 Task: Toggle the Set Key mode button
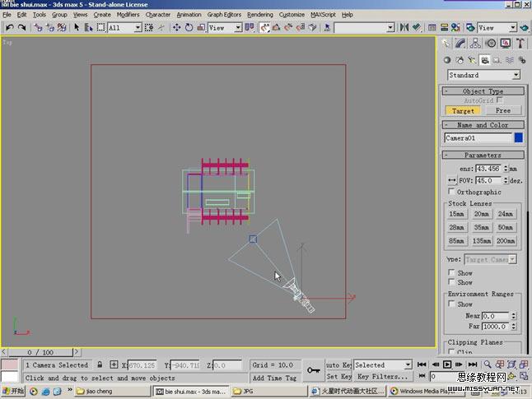tap(338, 376)
